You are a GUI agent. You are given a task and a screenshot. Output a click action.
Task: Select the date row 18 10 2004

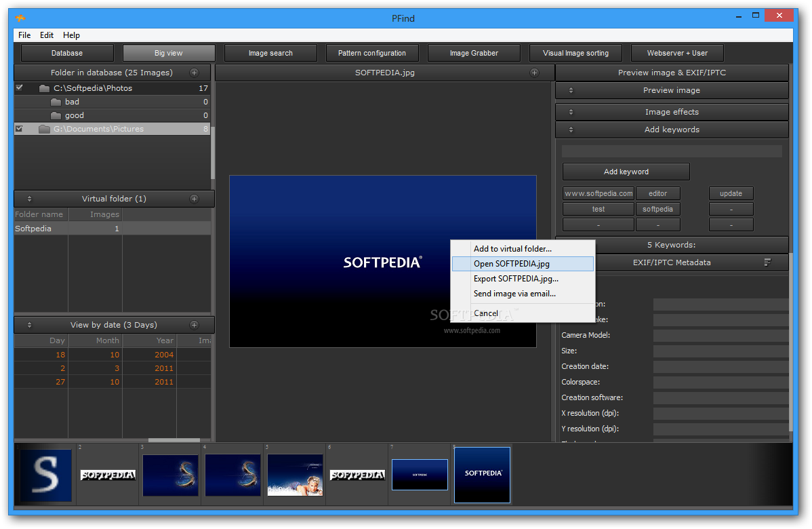click(x=113, y=355)
